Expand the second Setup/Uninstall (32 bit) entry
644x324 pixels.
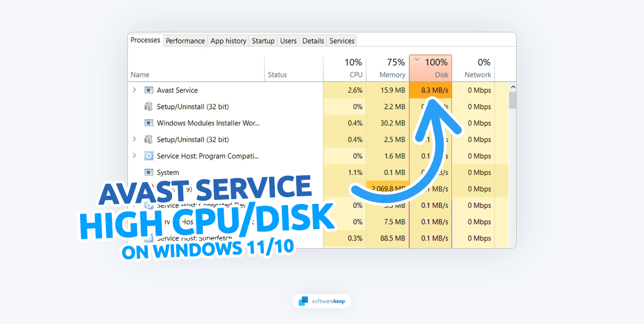[135, 140]
